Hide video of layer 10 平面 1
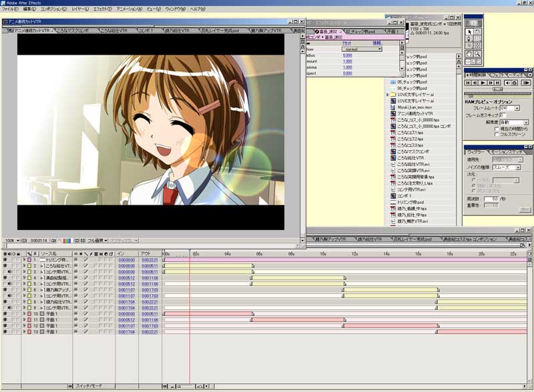This screenshot has height=392, width=534. (5, 314)
